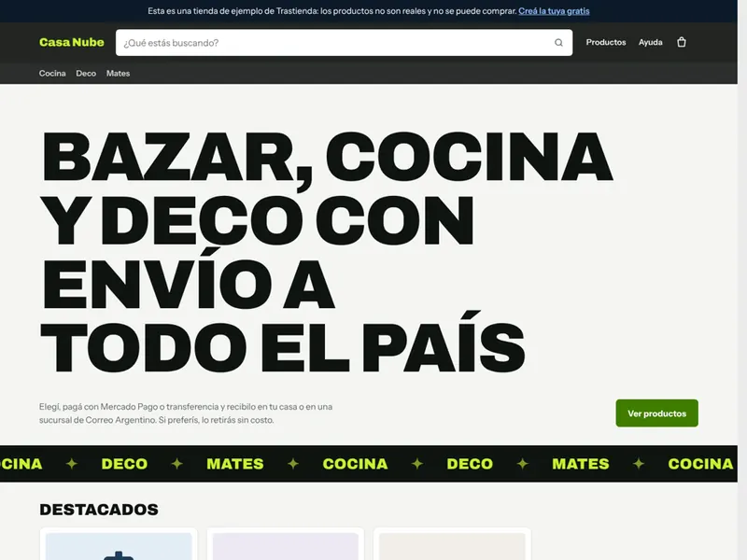Open the Ayuda header link
The height and width of the screenshot is (560, 747).
tap(650, 42)
